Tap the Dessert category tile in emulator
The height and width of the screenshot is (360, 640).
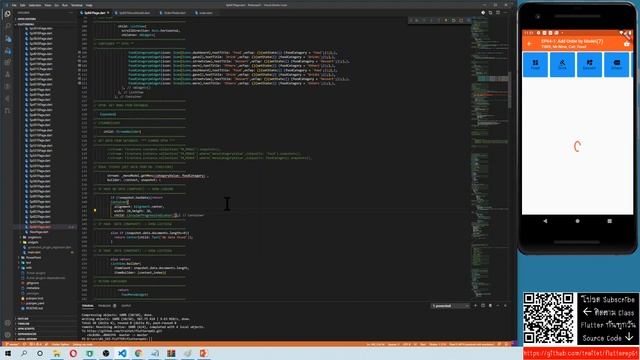[589, 64]
